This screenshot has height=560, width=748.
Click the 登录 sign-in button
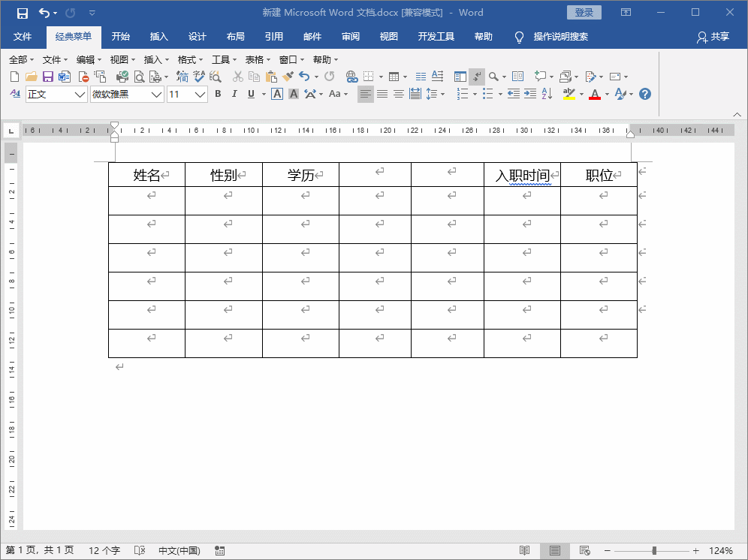[x=584, y=13]
